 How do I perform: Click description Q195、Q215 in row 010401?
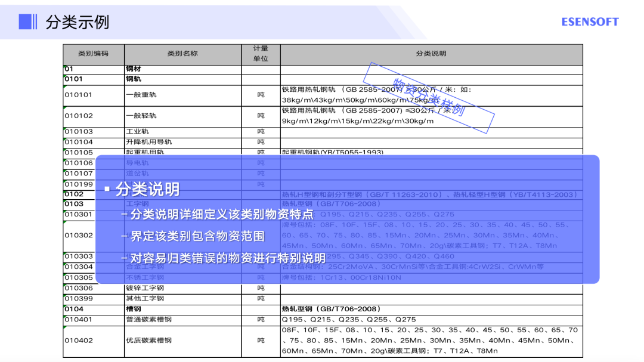pyautogui.click(x=349, y=320)
